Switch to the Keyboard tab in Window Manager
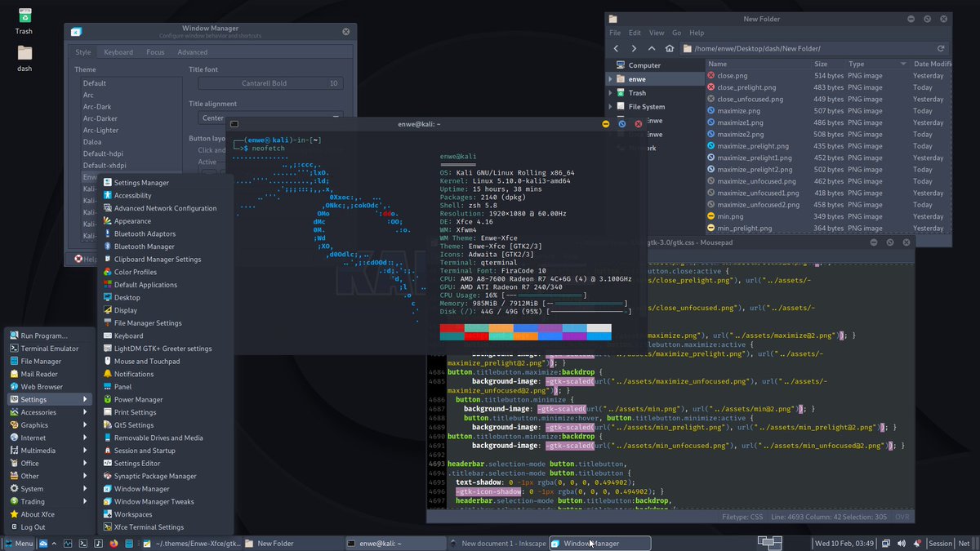The height and width of the screenshot is (551, 980). 118,51
